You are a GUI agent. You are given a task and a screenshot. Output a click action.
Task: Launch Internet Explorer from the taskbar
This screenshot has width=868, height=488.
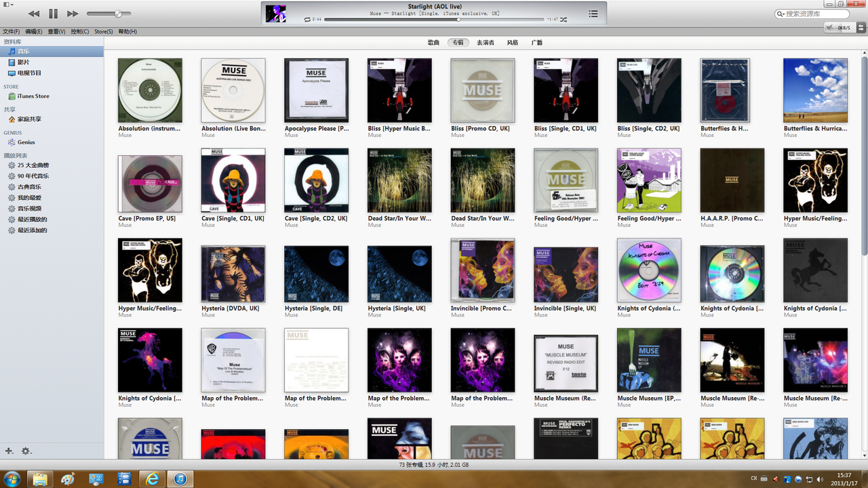point(152,479)
